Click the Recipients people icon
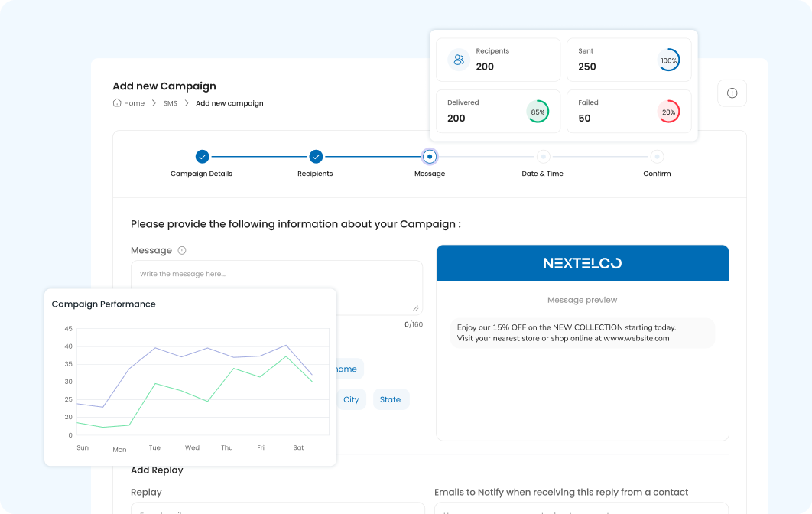This screenshot has height=514, width=812. click(x=459, y=60)
